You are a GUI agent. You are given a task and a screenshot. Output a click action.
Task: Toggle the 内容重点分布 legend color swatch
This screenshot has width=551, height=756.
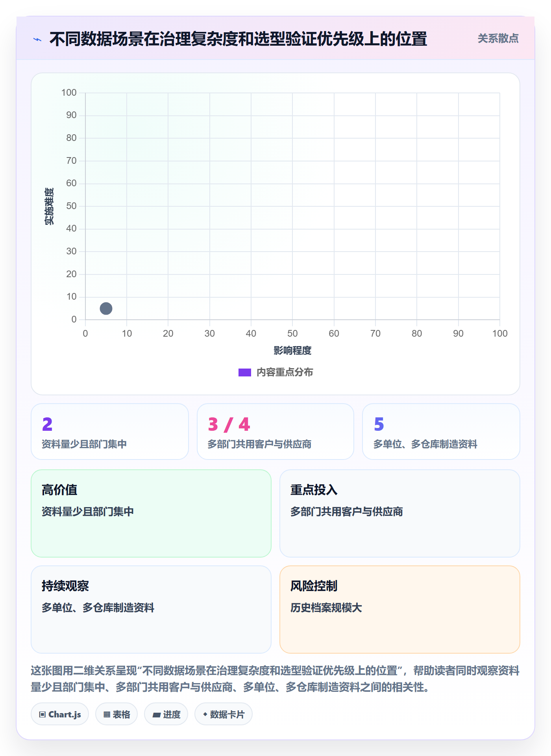pyautogui.click(x=244, y=372)
